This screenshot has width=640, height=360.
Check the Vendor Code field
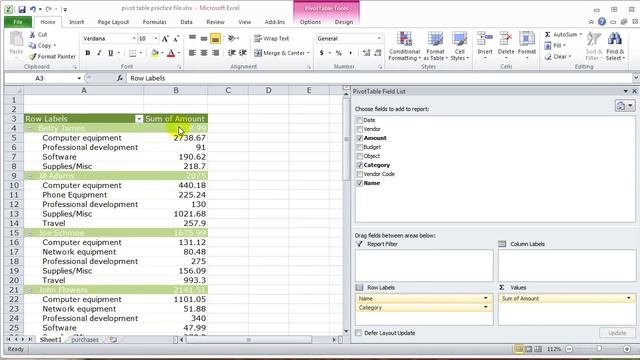click(x=360, y=174)
